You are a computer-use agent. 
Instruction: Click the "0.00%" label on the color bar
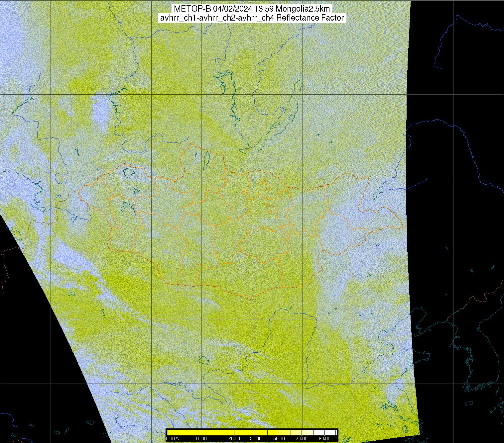point(172,438)
